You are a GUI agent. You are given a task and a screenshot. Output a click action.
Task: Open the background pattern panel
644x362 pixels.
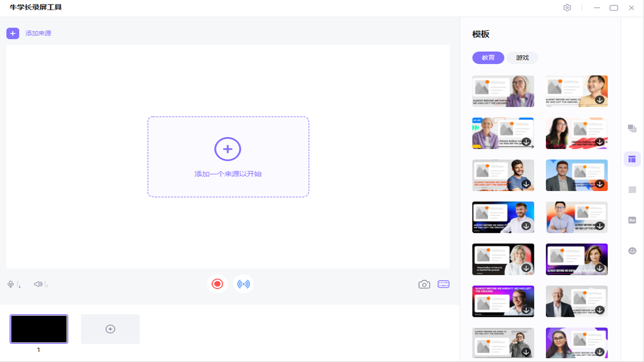pyautogui.click(x=632, y=190)
